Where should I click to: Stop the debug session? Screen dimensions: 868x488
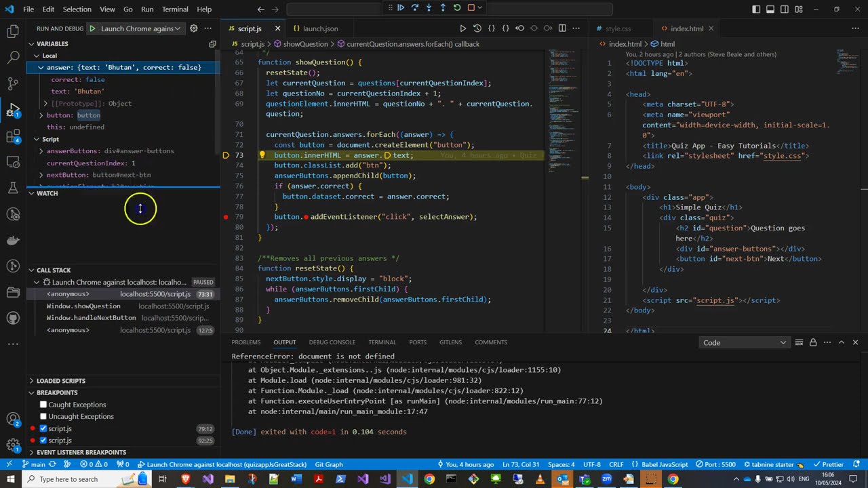click(471, 8)
